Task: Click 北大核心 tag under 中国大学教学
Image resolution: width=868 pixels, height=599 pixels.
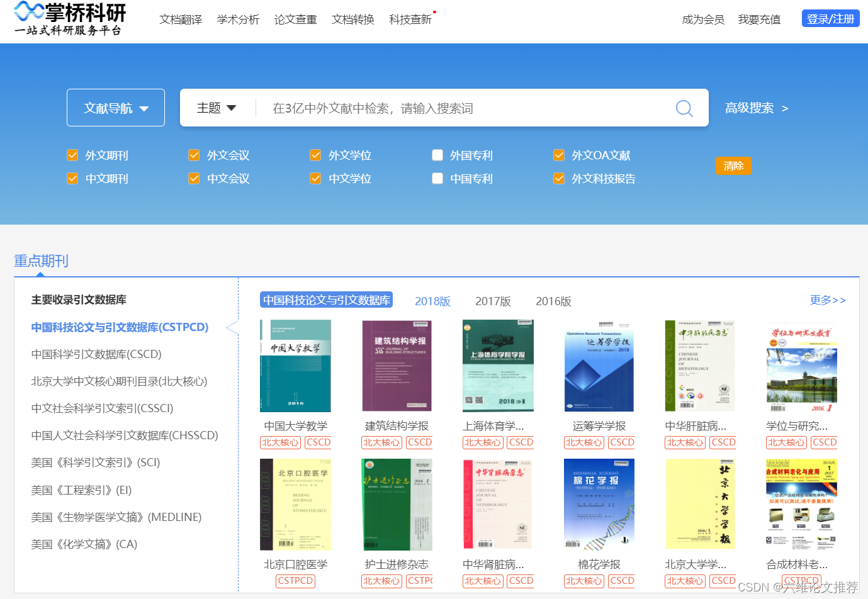Action: point(280,442)
